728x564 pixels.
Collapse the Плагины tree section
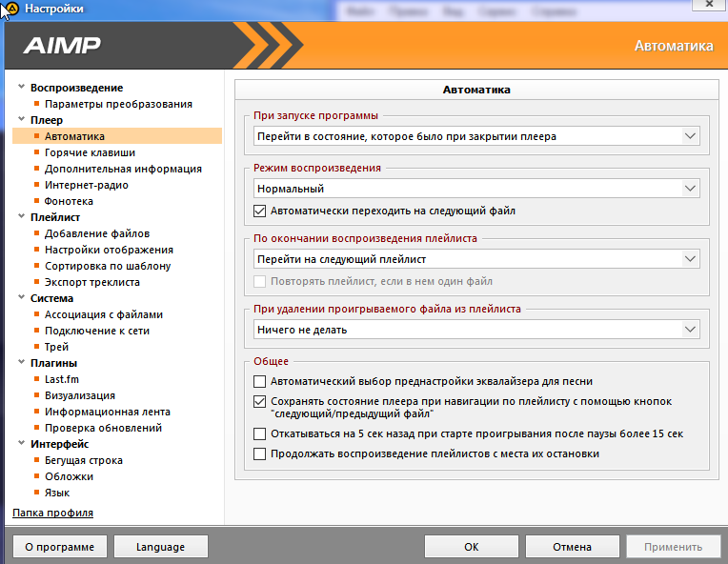21,362
